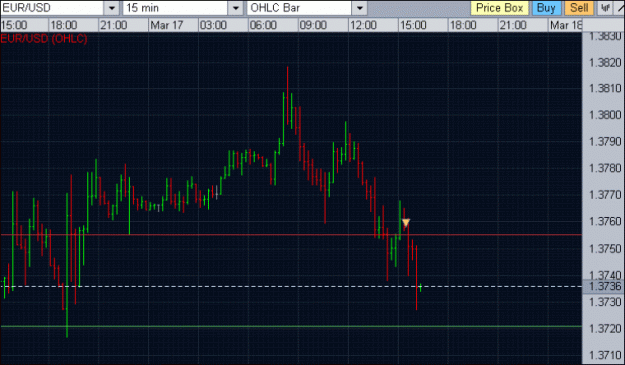
Task: Select the line drawing tool icon
Action: (620, 8)
